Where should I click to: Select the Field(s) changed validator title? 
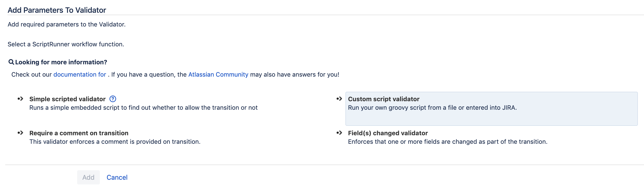[x=388, y=133]
